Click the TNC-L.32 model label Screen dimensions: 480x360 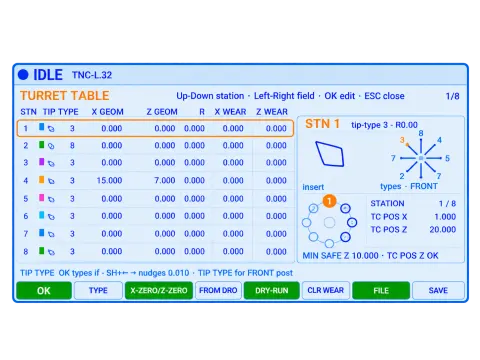point(92,75)
